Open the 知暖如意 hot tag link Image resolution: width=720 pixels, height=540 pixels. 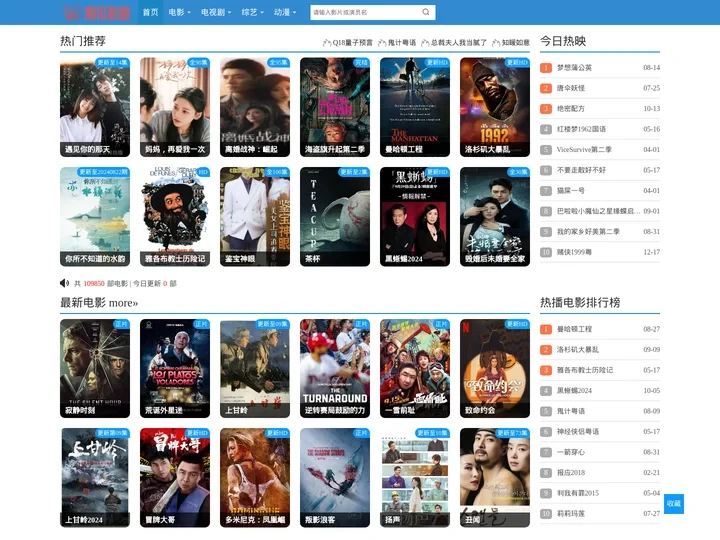515,43
